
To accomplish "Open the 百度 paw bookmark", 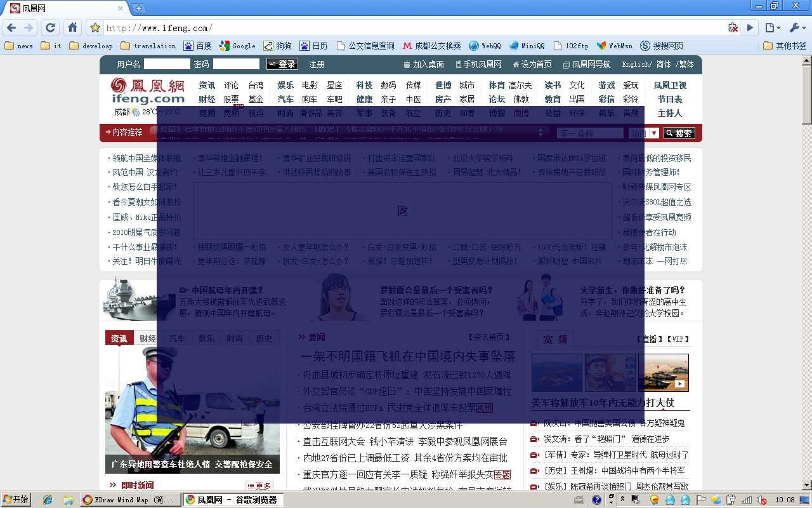I will (197, 46).
